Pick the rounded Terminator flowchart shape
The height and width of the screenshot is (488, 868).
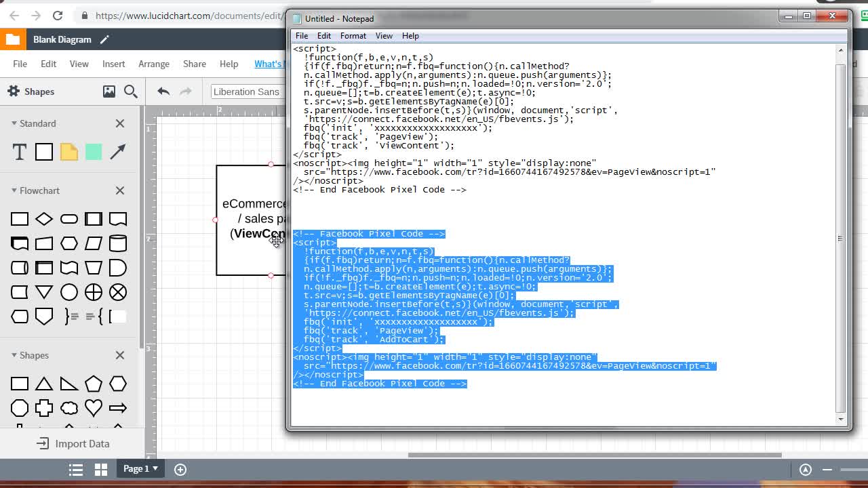[68, 219]
